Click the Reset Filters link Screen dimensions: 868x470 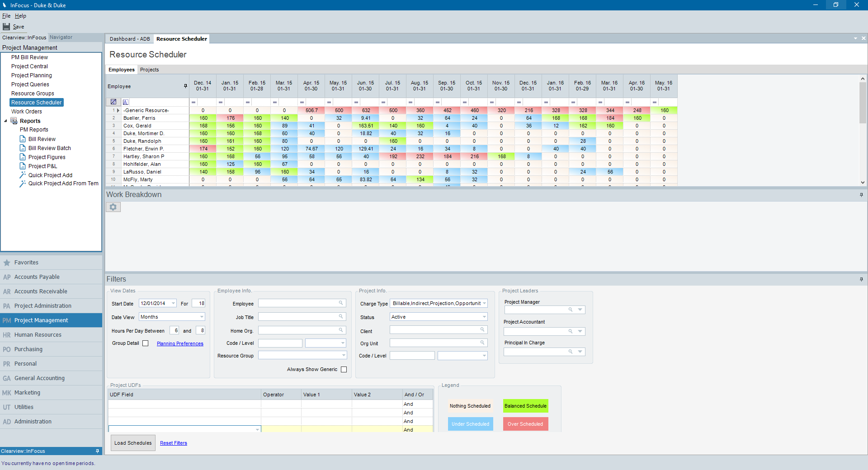coord(174,443)
